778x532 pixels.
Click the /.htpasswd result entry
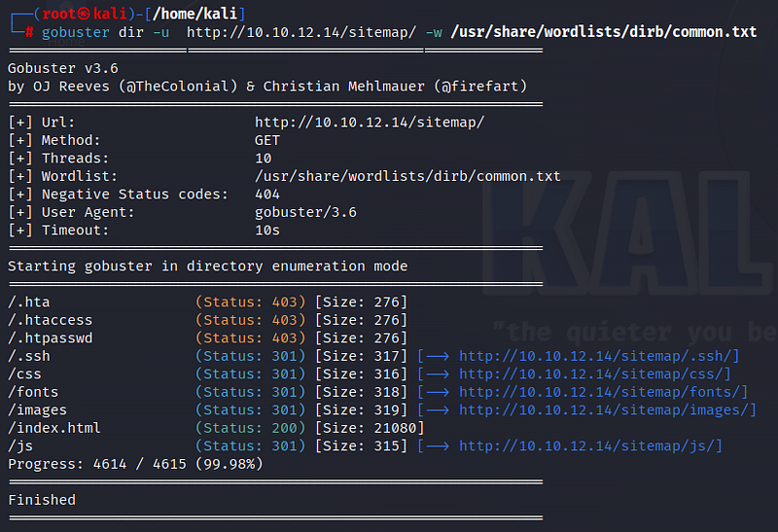(x=51, y=337)
